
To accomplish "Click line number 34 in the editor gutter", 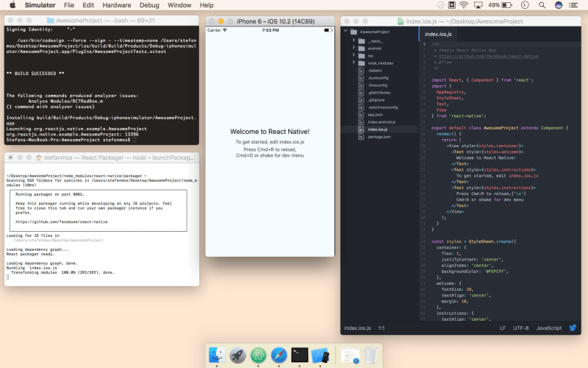I will [x=423, y=241].
